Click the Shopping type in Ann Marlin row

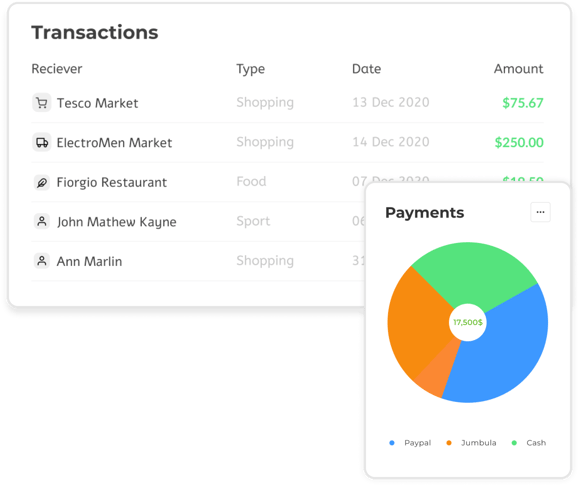click(265, 261)
